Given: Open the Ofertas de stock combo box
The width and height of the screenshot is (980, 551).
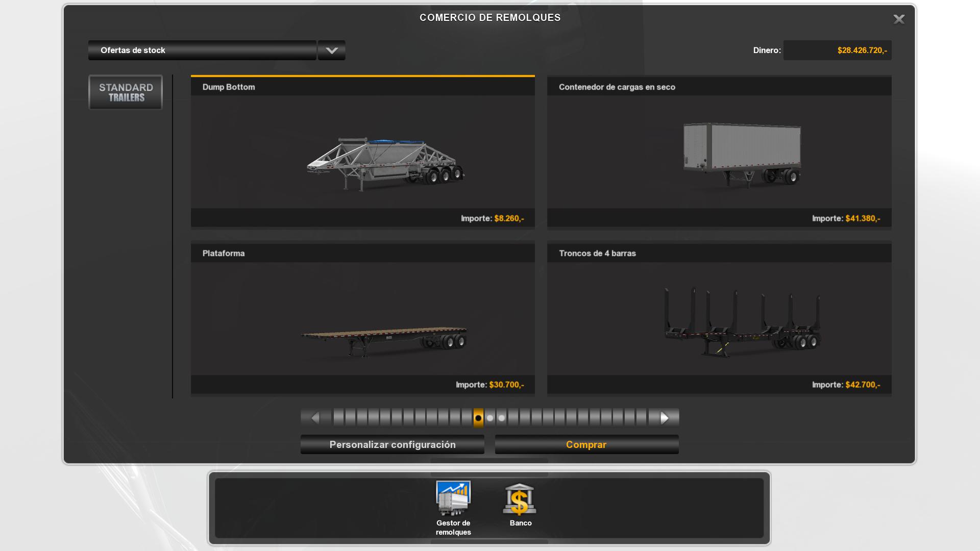Looking at the screenshot, I should pos(202,51).
